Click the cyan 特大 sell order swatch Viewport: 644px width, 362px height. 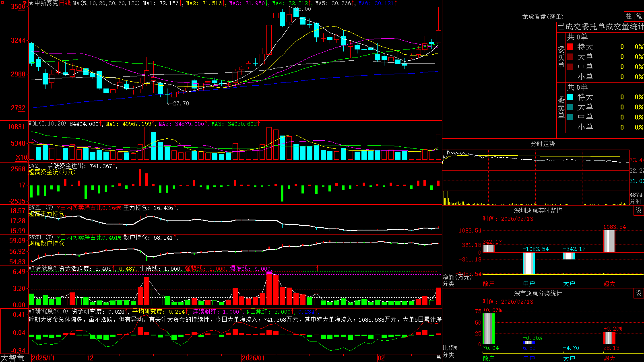570,97
